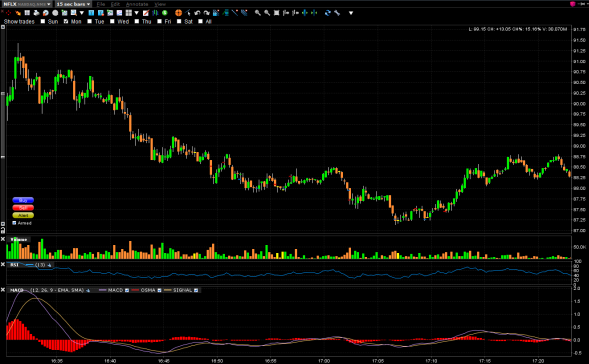589x364 pixels.
Task: Click the red crosshair icon in toolbar
Action: (9, 13)
